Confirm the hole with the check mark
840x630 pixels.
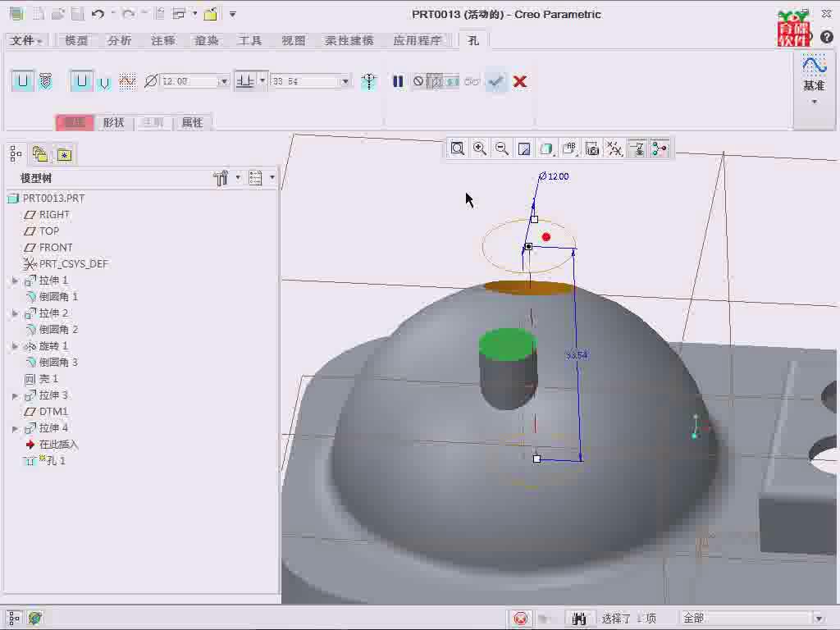tap(496, 81)
